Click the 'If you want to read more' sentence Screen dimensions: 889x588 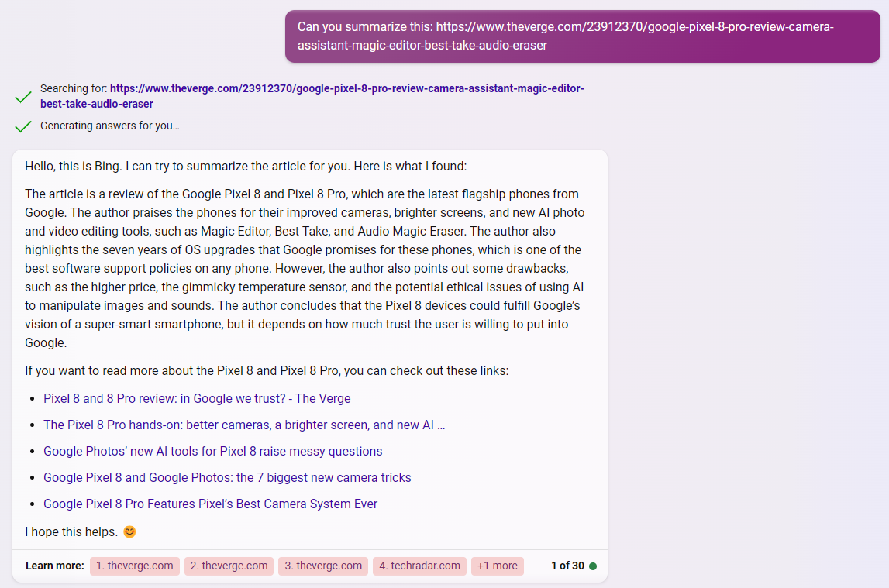click(267, 370)
